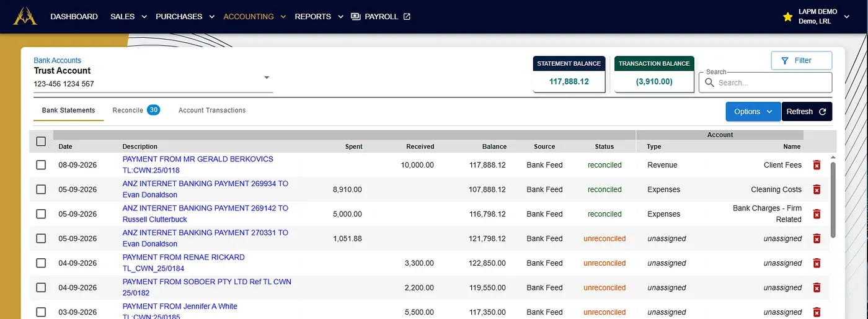The width and height of the screenshot is (868, 319).
Task: Click the gold star favorite icon
Action: pyautogui.click(x=787, y=17)
